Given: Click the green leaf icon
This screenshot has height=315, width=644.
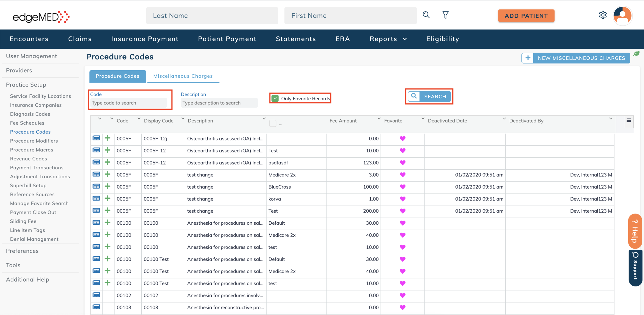Looking at the screenshot, I should click(x=637, y=53).
